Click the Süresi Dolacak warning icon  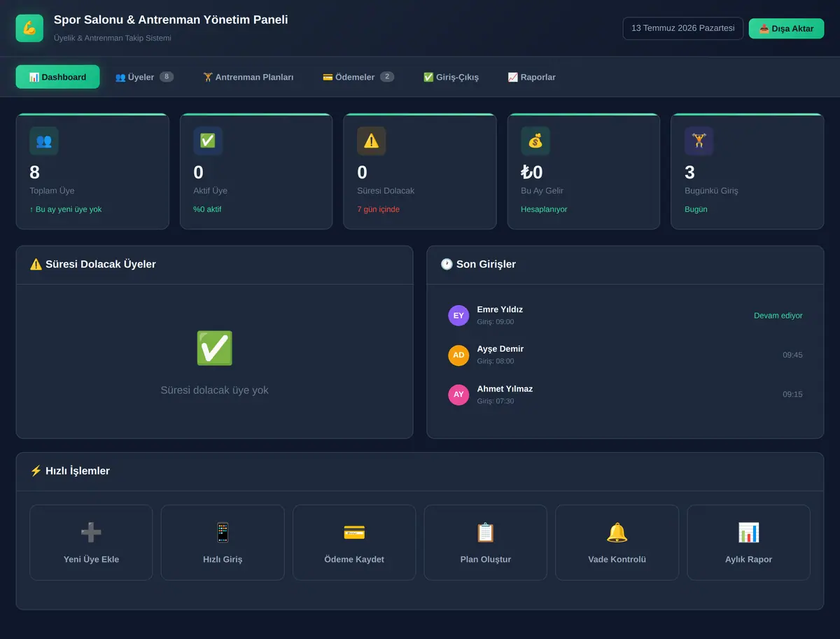[371, 141]
